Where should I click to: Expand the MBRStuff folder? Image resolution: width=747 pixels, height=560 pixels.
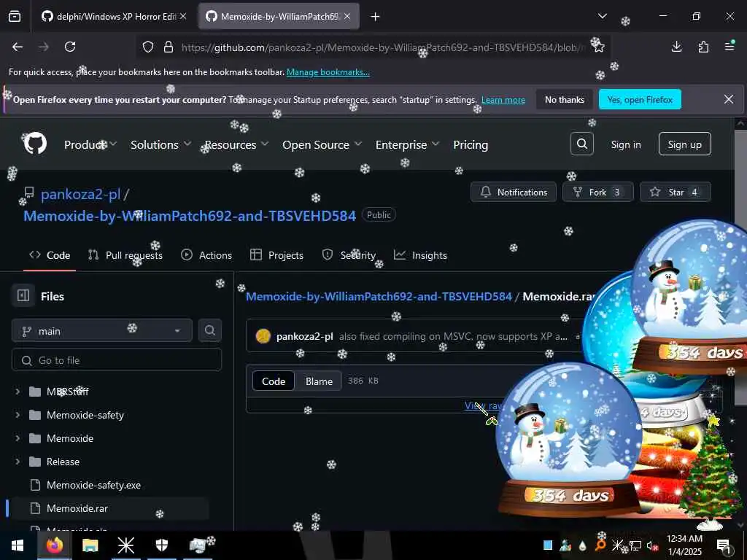pos(18,392)
